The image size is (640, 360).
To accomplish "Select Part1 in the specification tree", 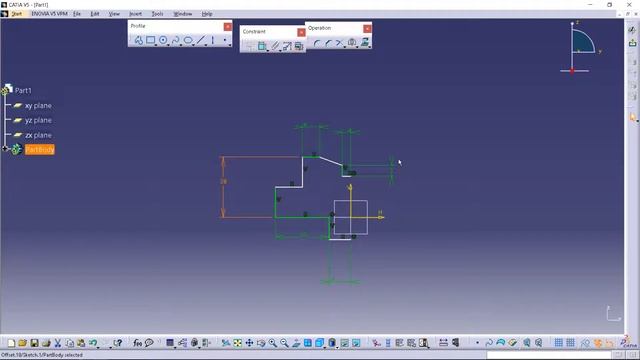I will (x=23, y=91).
